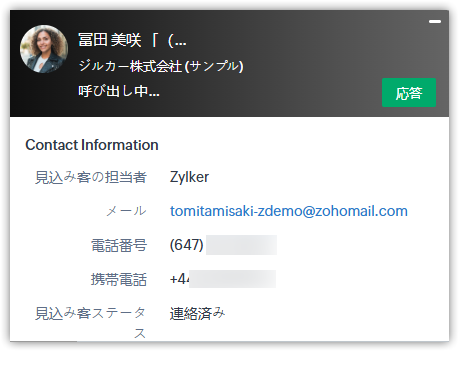Click the green 応答 answer button
Viewport: 459px width, 382px height.
point(409,93)
